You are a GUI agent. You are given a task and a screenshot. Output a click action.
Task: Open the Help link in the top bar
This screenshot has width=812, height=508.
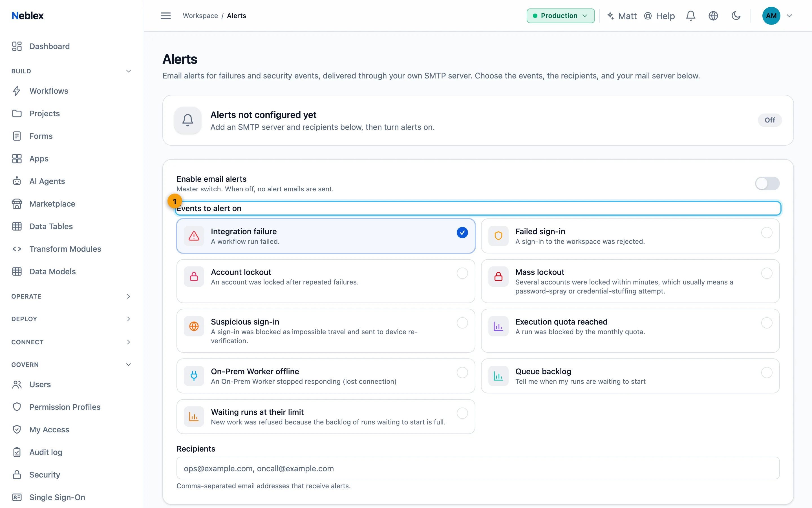click(659, 16)
